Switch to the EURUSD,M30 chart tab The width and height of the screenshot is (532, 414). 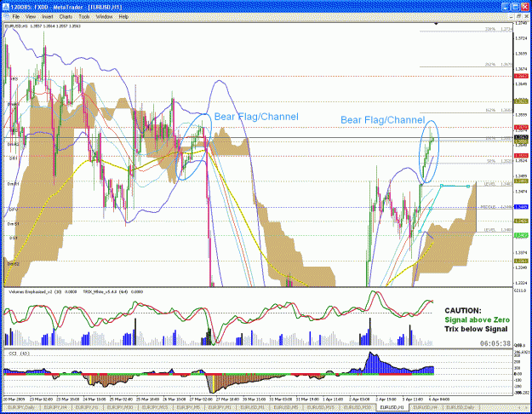pos(357,407)
